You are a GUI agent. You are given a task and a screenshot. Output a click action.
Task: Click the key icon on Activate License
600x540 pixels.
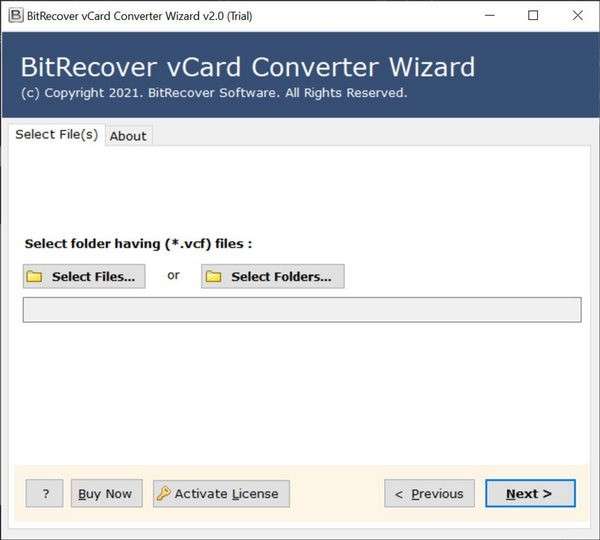pyautogui.click(x=164, y=493)
